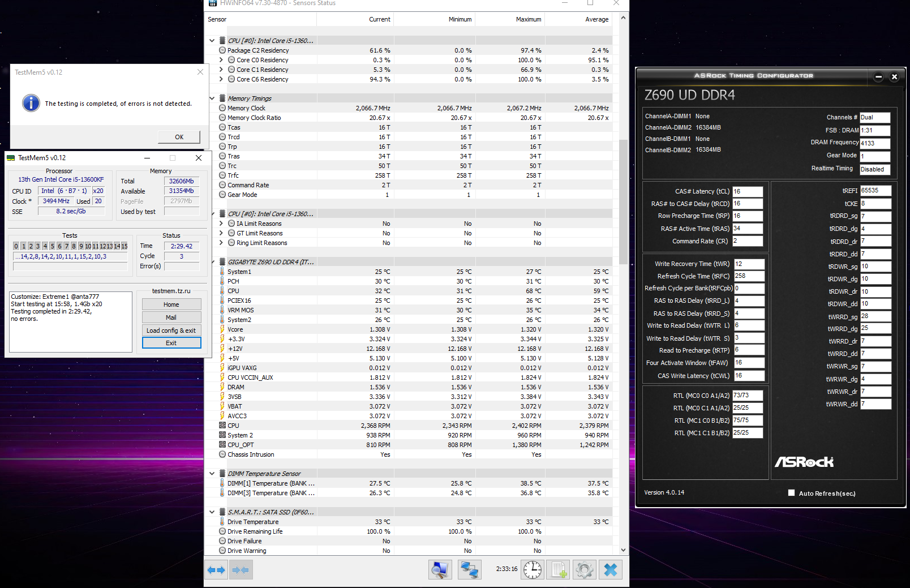Image resolution: width=910 pixels, height=588 pixels.
Task: Click the lightning icon beside DRAM voltage
Action: (222, 387)
